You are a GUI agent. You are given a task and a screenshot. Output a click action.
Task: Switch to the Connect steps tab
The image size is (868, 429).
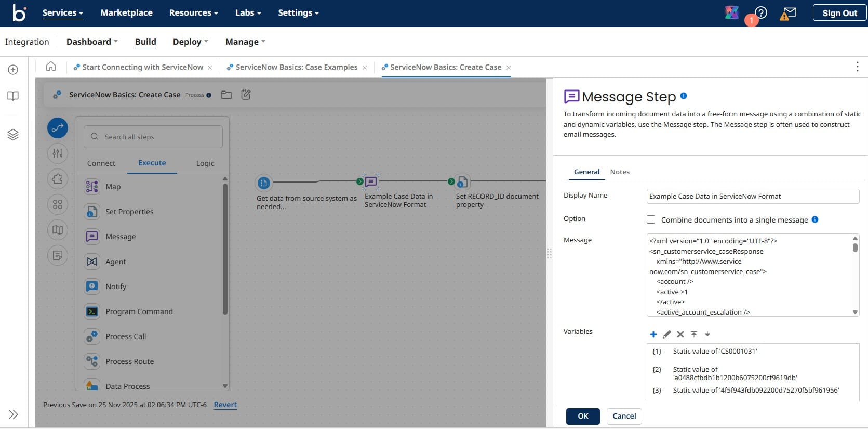pos(101,163)
